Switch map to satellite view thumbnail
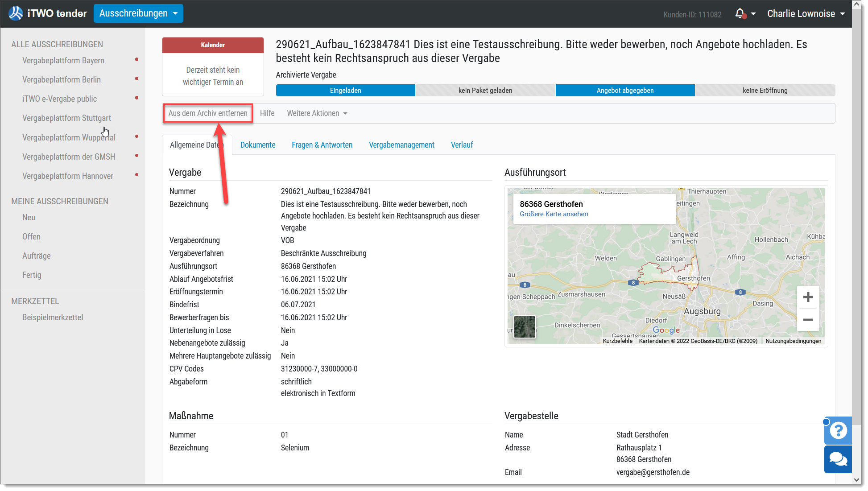The width and height of the screenshot is (868, 491). (x=525, y=327)
